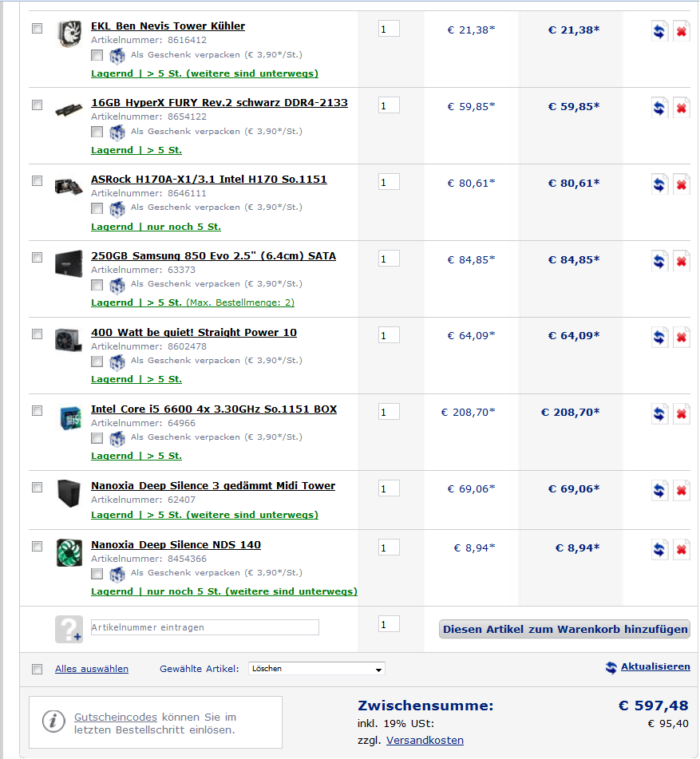Screen dimensions: 700x759
Task: Click gift icon for ASRock H170A
Action: pos(117,209)
